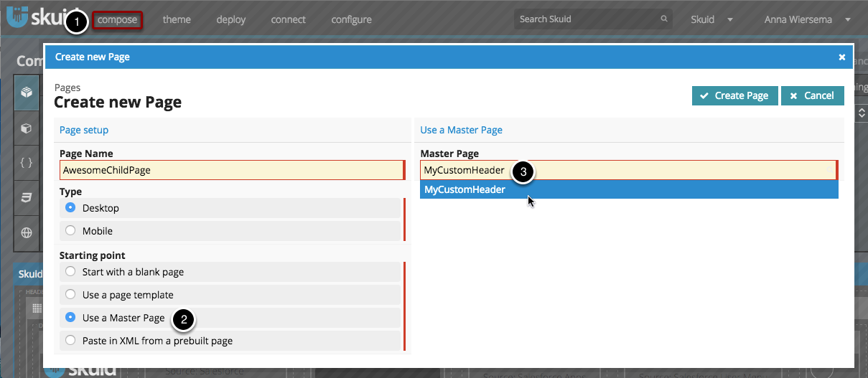Choose the Mobile page type

coord(70,231)
